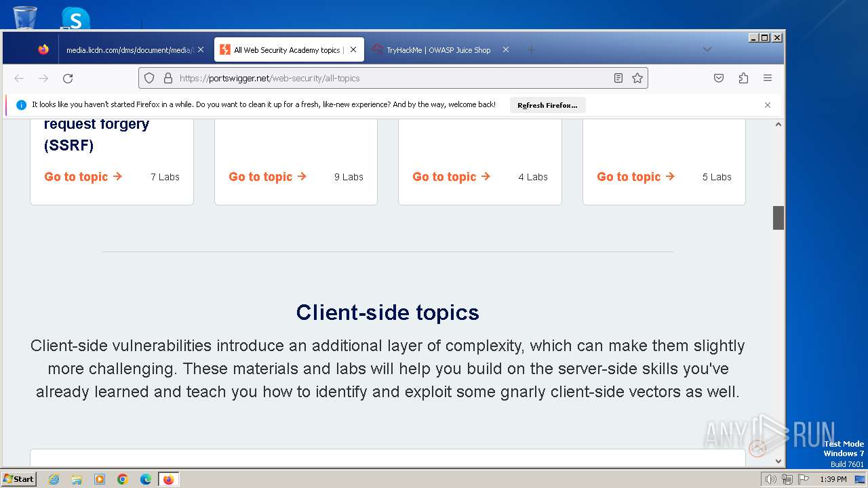Click the Client-side topics heading
Screen dimensions: 868x488
pyautogui.click(x=388, y=312)
